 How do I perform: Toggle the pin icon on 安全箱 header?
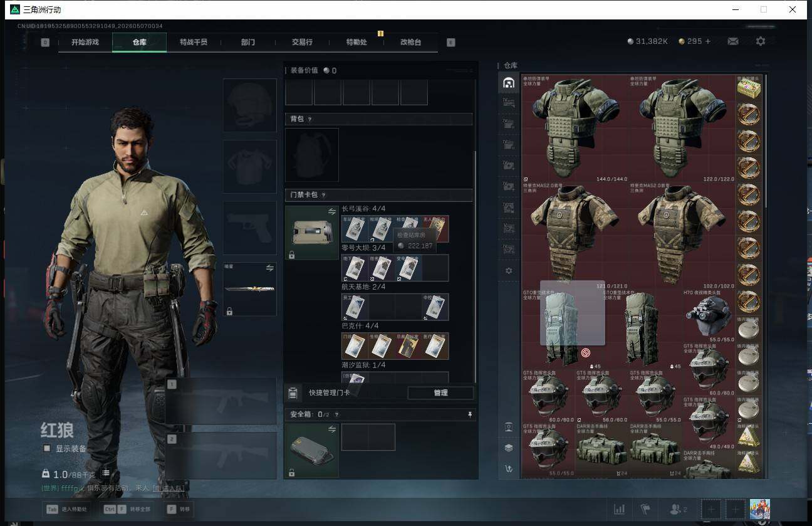tap(470, 414)
